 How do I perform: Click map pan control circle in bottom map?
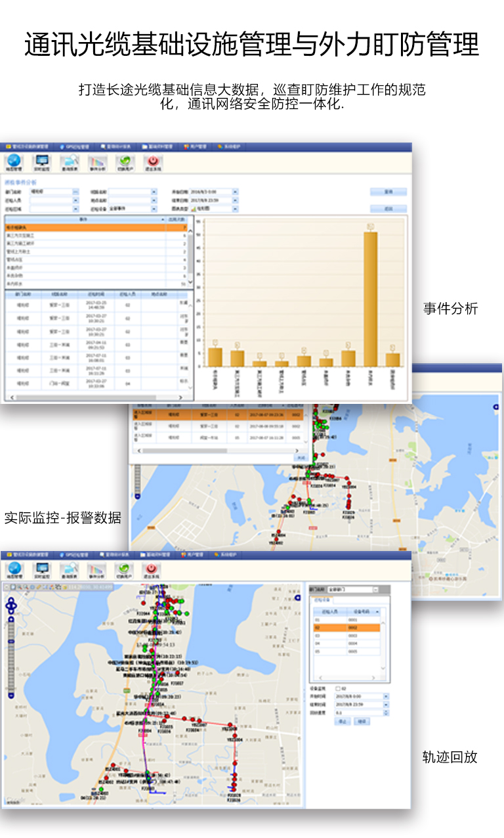click(10, 605)
